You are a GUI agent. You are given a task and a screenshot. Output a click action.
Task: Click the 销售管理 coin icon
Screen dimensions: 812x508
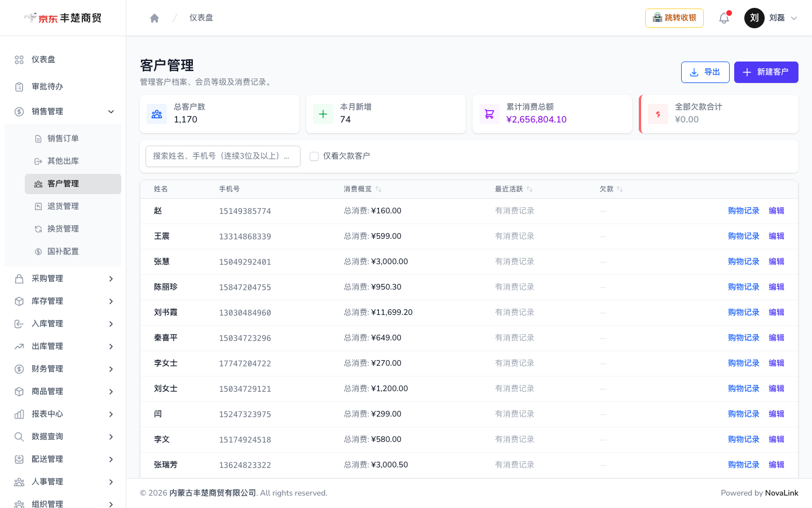pyautogui.click(x=19, y=112)
